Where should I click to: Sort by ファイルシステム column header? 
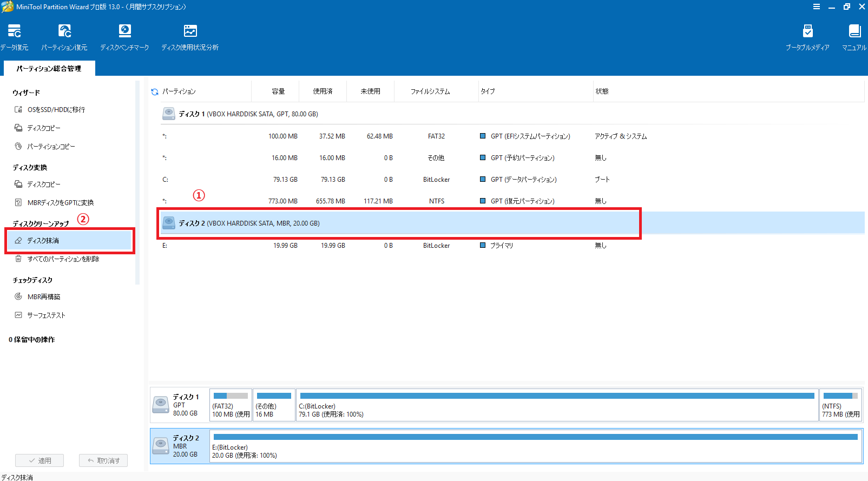[430, 91]
